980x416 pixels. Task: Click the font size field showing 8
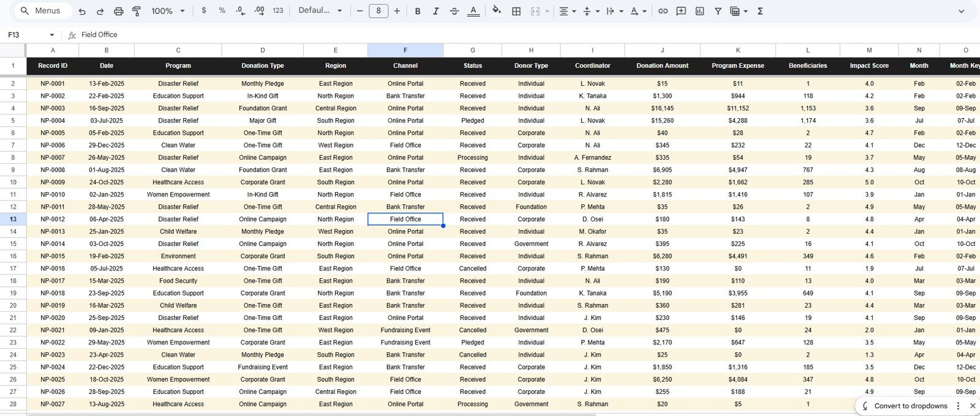(379, 11)
